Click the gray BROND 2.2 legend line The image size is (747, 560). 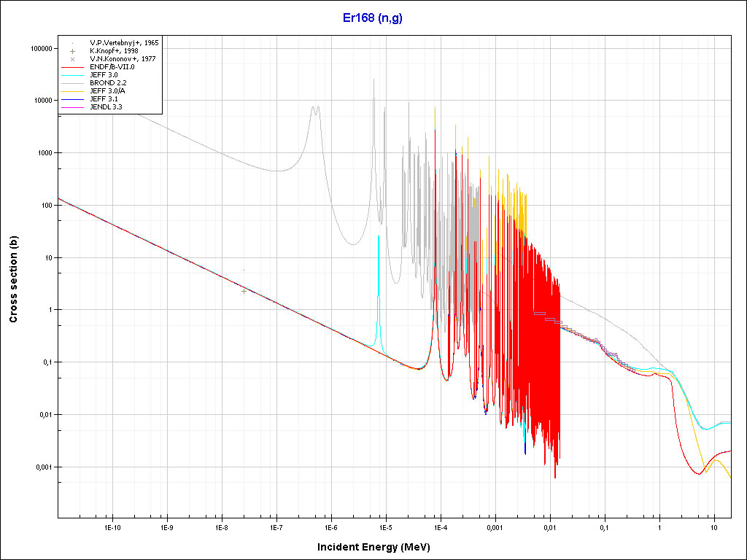[x=73, y=83]
